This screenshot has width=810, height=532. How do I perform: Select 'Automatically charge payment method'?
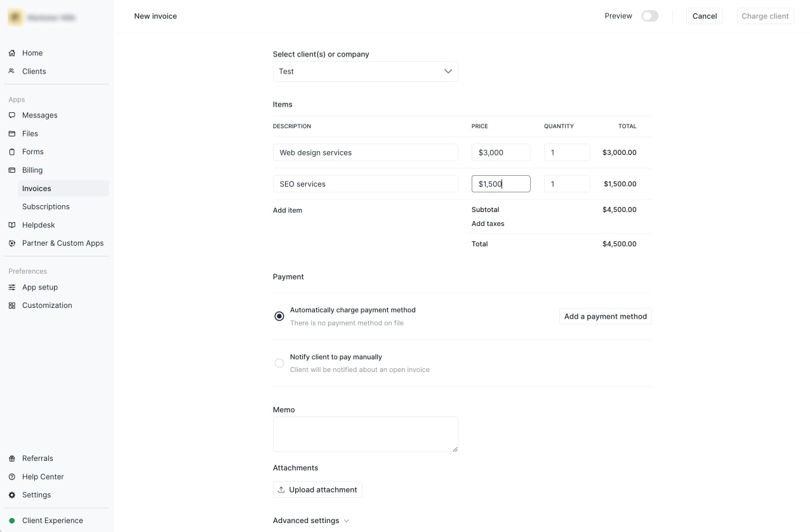[x=279, y=316]
